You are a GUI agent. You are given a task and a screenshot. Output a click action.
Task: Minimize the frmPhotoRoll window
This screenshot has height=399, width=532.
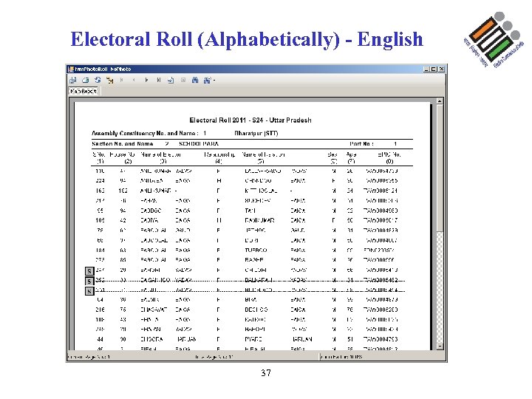tap(427, 69)
